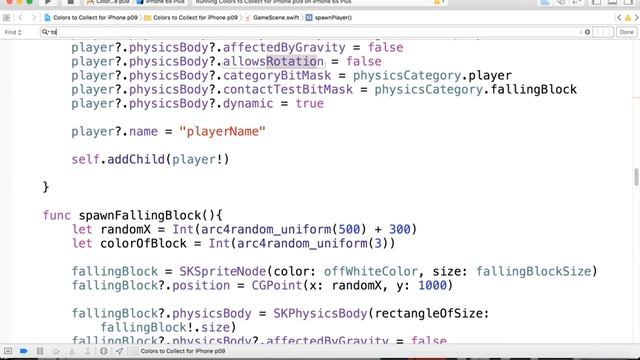Click the "playerName" string literal
Image resolution: width=640 pixels, height=360 pixels.
click(222, 131)
